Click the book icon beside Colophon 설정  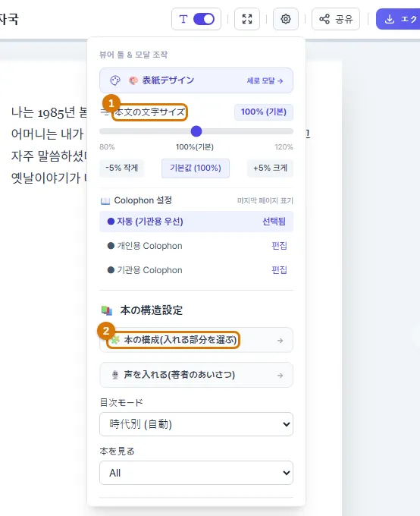(x=105, y=201)
